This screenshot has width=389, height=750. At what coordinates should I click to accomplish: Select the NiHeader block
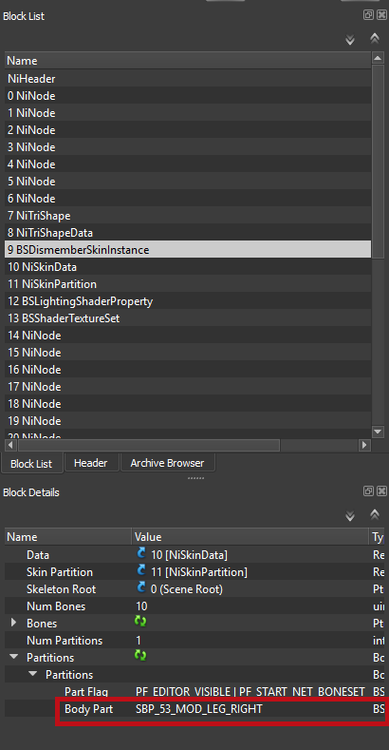(188, 78)
